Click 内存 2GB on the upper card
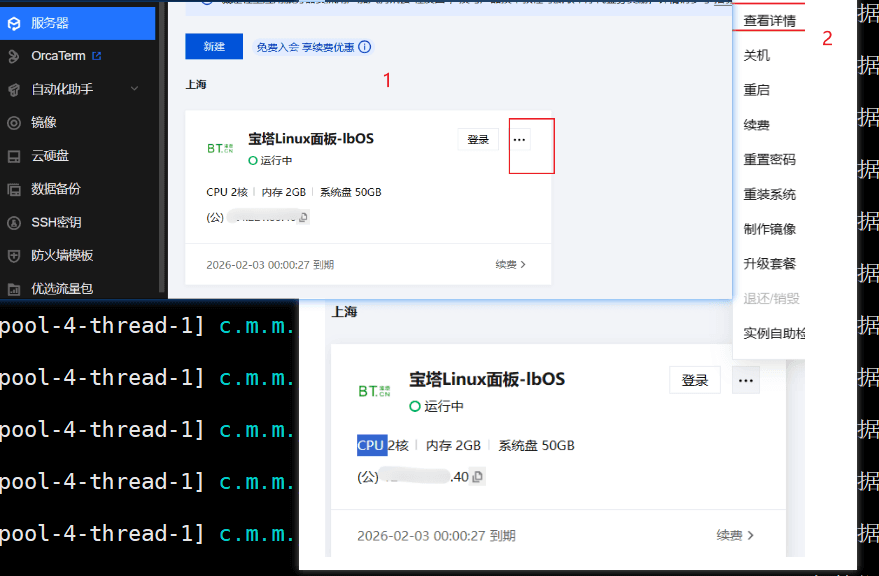 point(284,192)
